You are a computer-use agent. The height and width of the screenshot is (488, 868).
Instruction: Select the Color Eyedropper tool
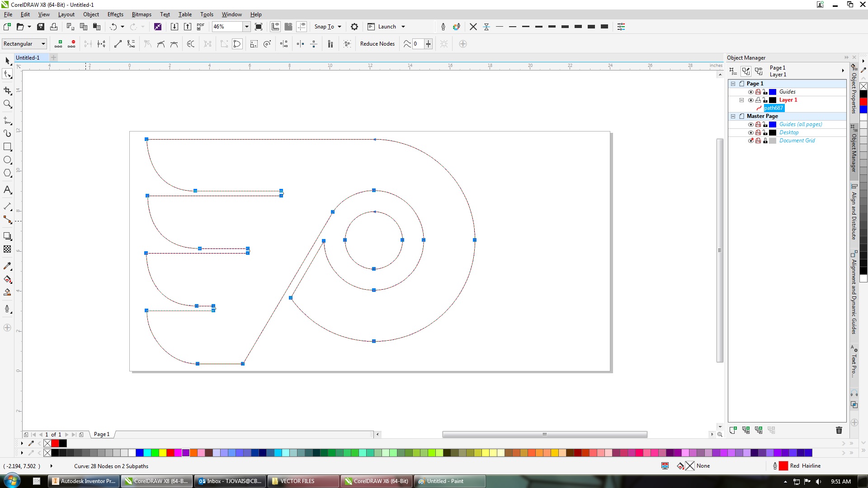[8, 266]
